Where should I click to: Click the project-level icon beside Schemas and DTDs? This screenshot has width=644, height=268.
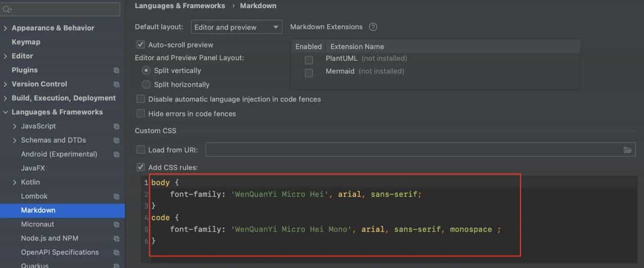tap(116, 141)
